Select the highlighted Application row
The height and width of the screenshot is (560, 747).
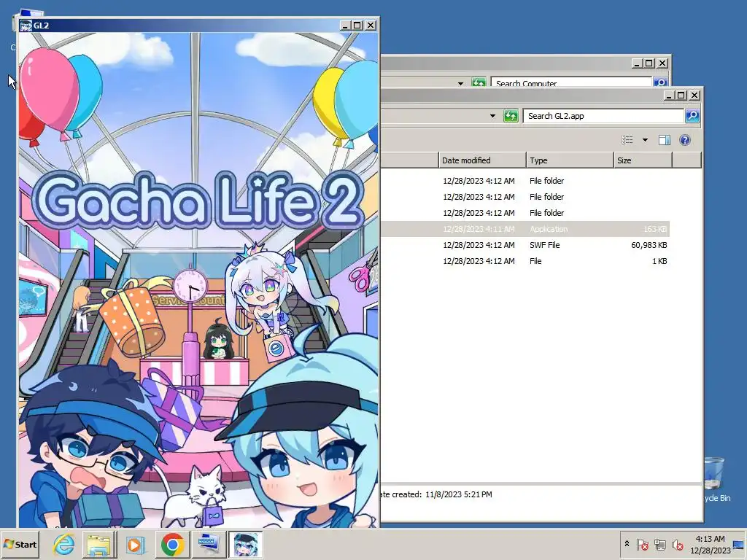(x=525, y=229)
